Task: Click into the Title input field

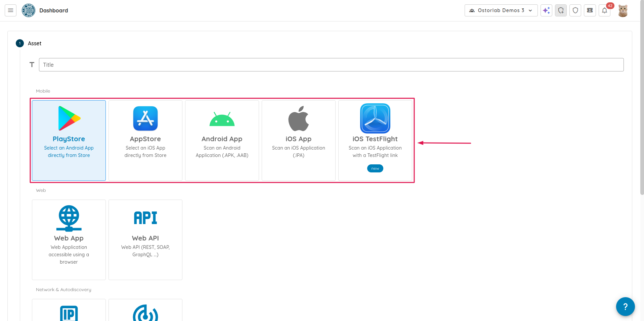Action: (x=331, y=65)
